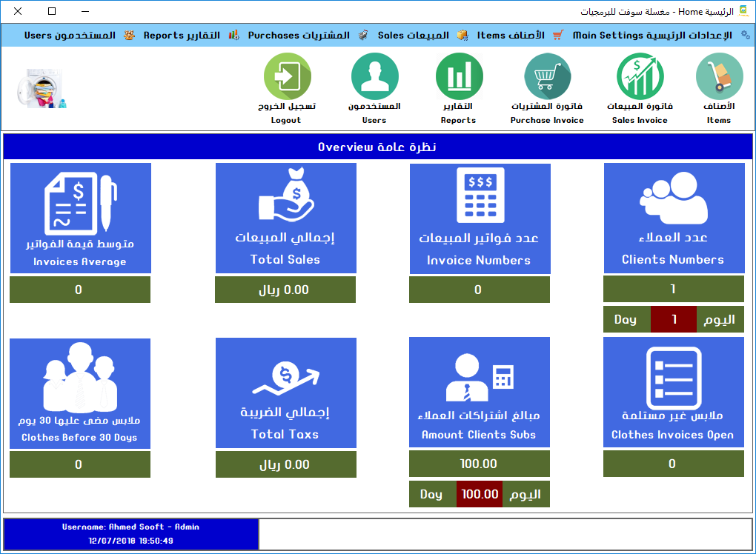Viewport: 756px width, 554px height.
Task: Open the Reports bar chart icon
Action: (x=459, y=78)
